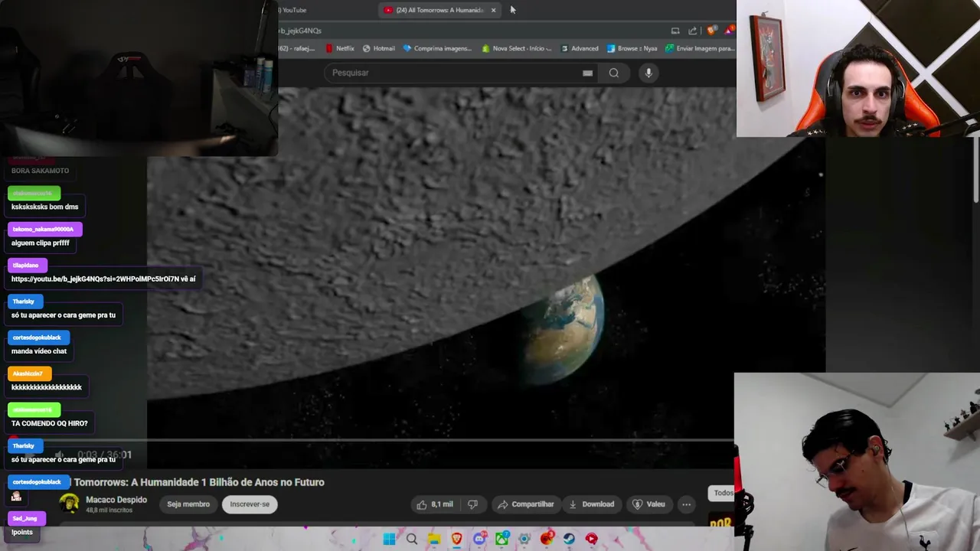980x551 pixels.
Task: Open the Enviar Imagem bookmark
Action: pos(700,48)
